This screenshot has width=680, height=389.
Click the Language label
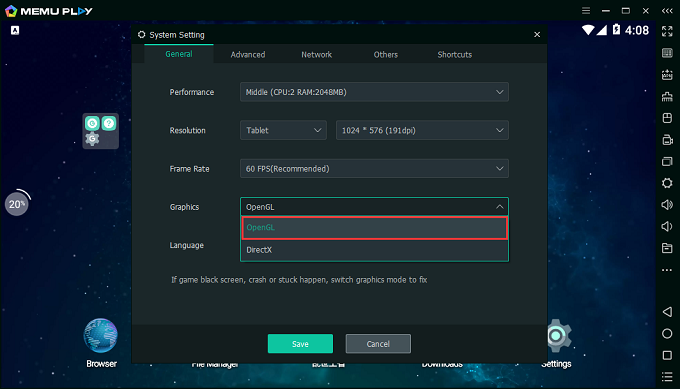point(186,245)
